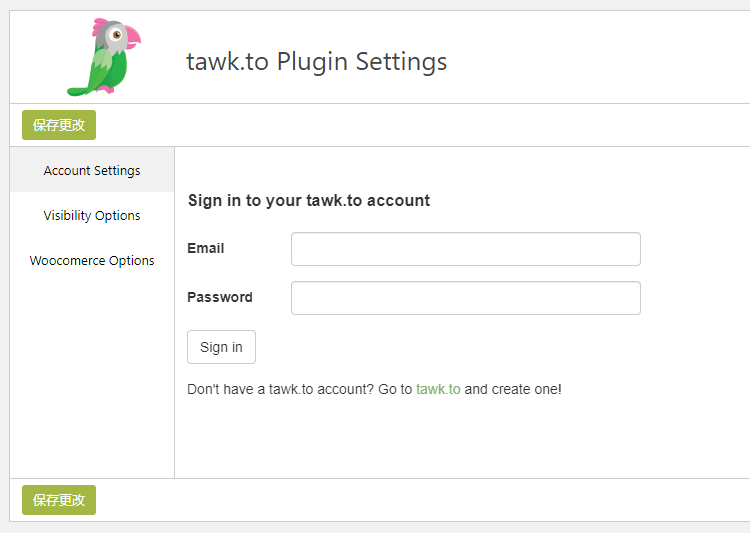Image resolution: width=750 pixels, height=533 pixels.
Task: Follow the green tawk.to link
Action: [x=438, y=389]
